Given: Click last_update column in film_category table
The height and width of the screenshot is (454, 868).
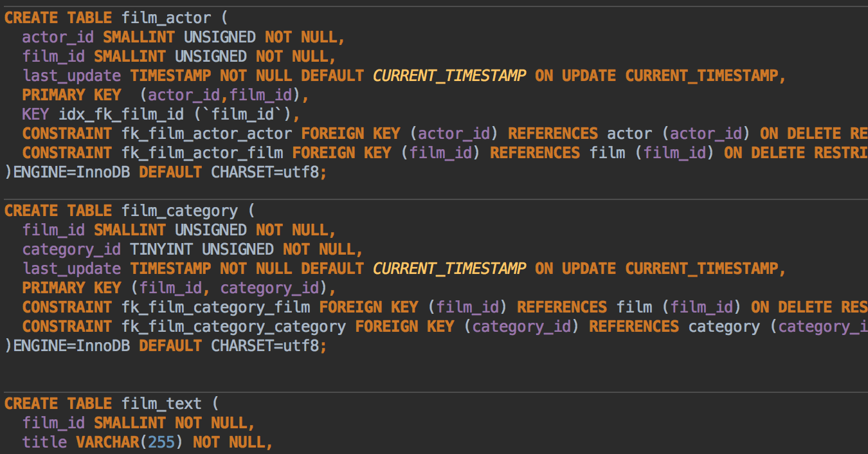Looking at the screenshot, I should (x=71, y=269).
